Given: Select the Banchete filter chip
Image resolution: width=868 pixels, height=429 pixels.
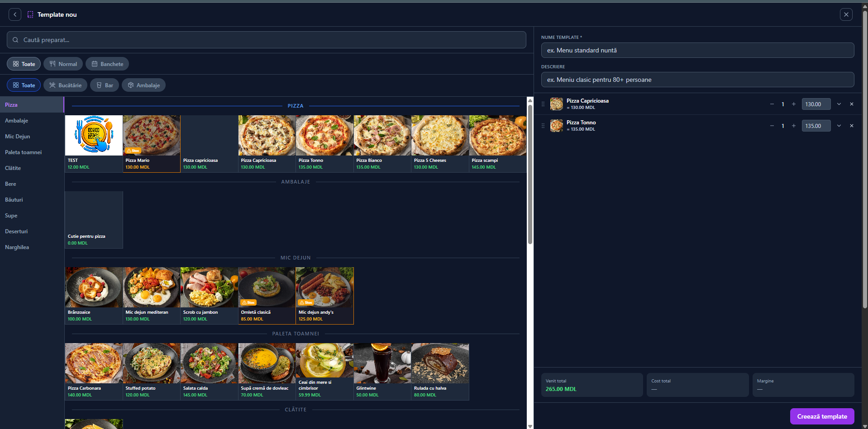Looking at the screenshot, I should coord(107,64).
